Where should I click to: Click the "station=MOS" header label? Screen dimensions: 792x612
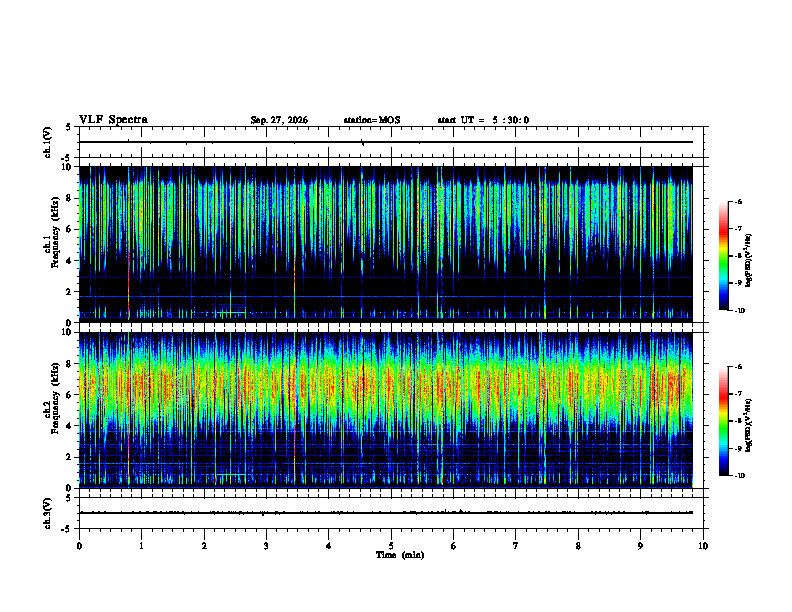point(372,120)
